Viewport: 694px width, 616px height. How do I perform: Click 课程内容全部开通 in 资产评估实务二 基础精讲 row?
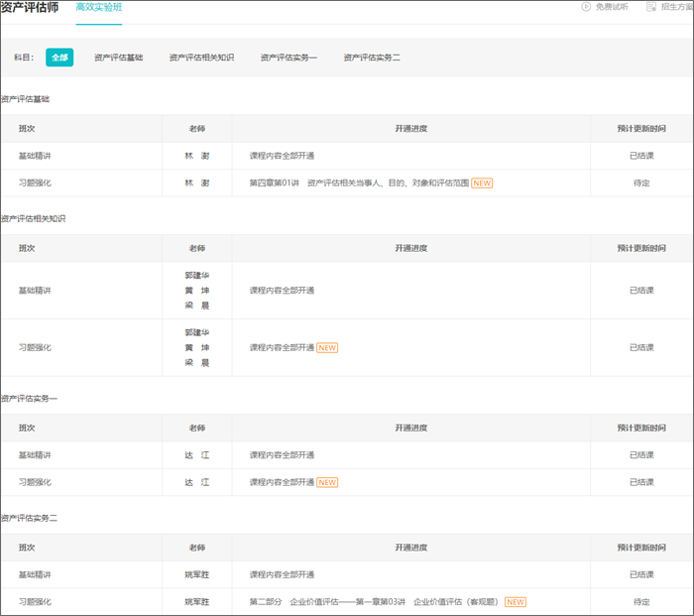click(282, 574)
